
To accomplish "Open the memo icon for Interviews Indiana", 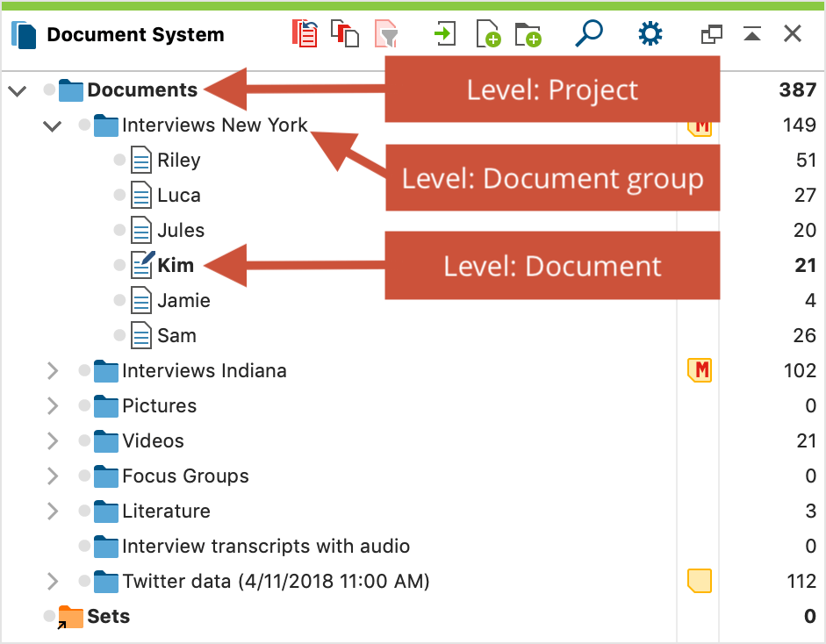I will tap(700, 370).
